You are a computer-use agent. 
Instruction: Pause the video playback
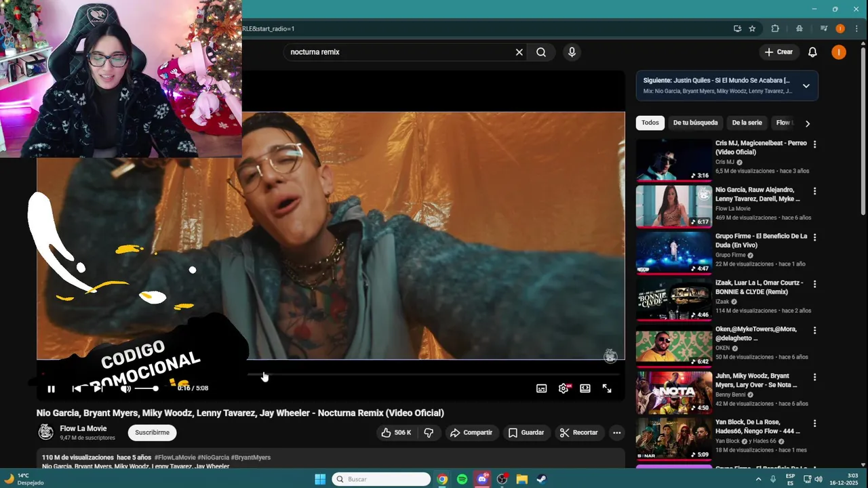[x=51, y=389]
